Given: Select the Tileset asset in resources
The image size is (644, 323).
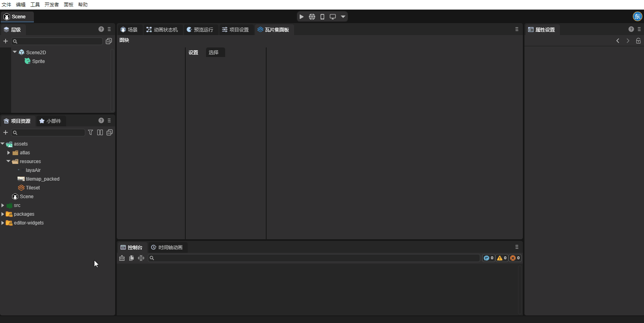Looking at the screenshot, I should [33, 188].
